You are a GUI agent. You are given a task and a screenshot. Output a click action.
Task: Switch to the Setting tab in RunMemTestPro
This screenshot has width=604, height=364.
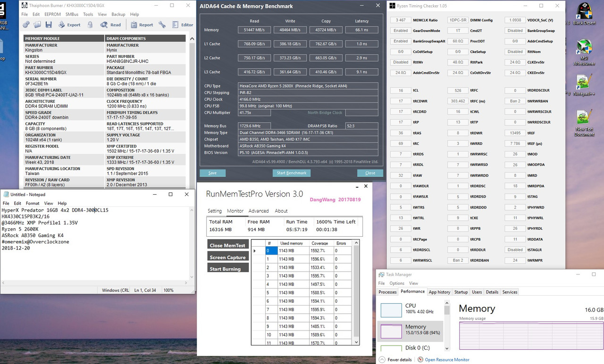[x=215, y=211]
